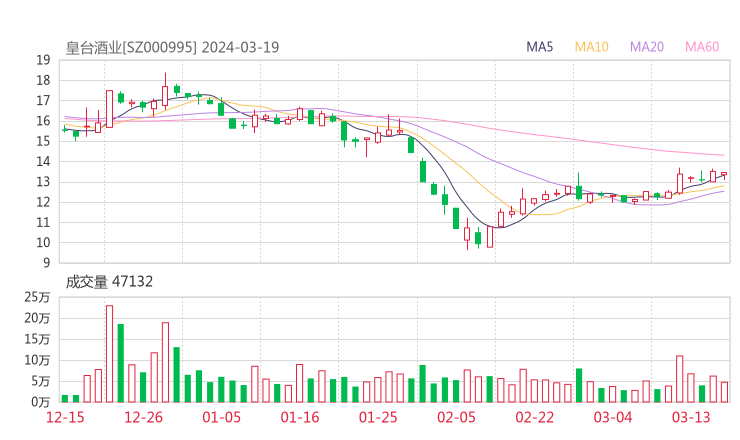Click the last candlestick on the chart
The height and width of the screenshot is (440, 740).
pos(724,175)
